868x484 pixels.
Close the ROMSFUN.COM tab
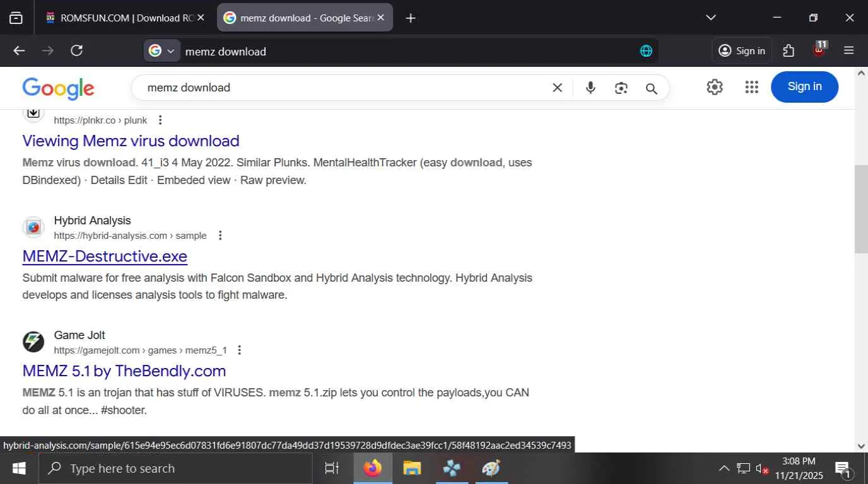point(201,18)
